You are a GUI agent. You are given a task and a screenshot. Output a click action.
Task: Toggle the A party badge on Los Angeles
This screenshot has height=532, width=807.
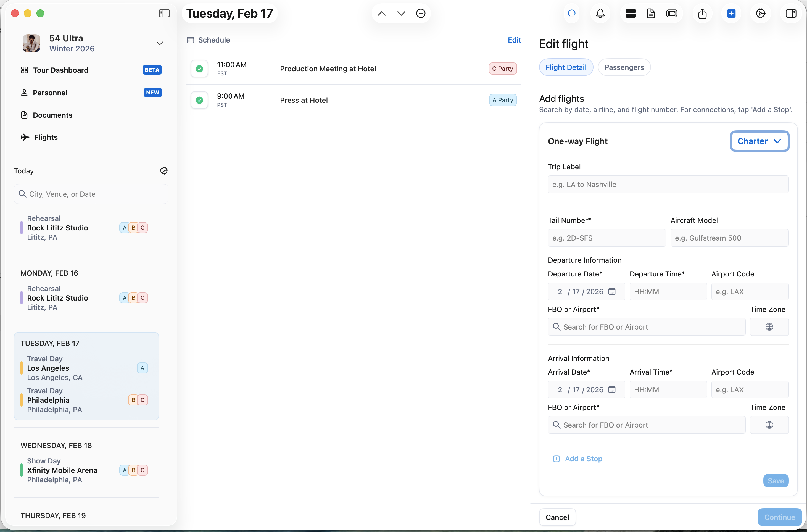tap(142, 368)
